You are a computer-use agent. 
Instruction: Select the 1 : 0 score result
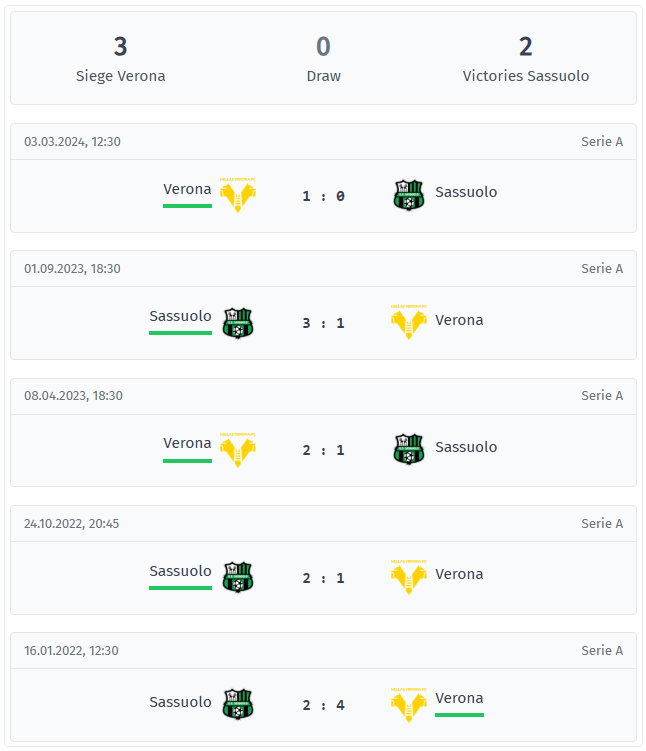click(323, 196)
